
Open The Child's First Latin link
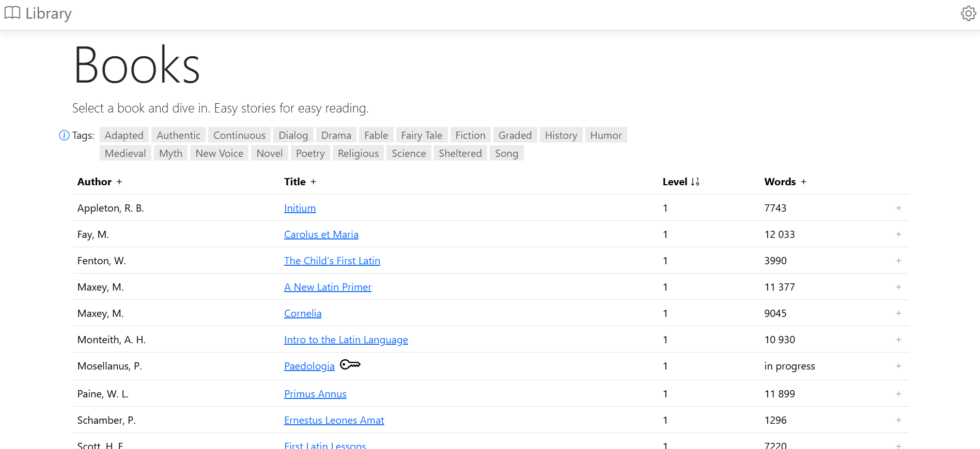332,261
